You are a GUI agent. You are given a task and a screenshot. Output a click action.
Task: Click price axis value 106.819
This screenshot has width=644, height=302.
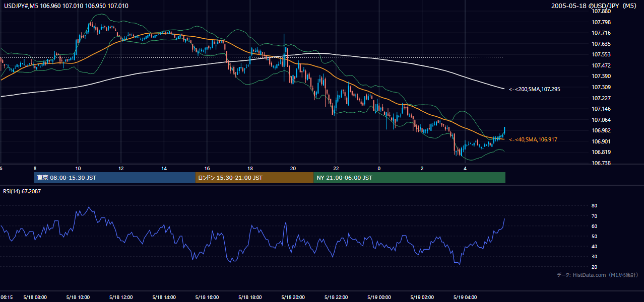602,152
